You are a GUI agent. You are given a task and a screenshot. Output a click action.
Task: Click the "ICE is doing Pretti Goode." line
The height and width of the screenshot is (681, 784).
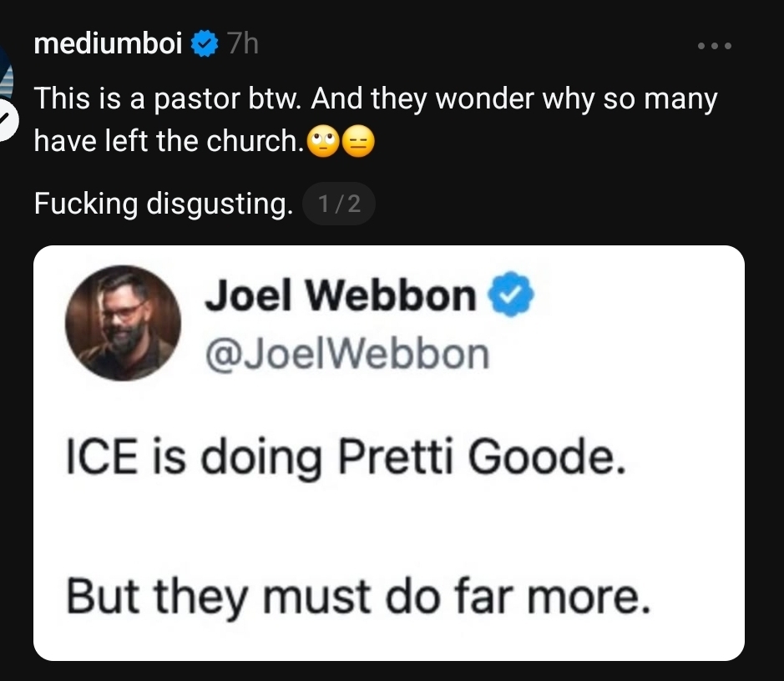tap(345, 458)
